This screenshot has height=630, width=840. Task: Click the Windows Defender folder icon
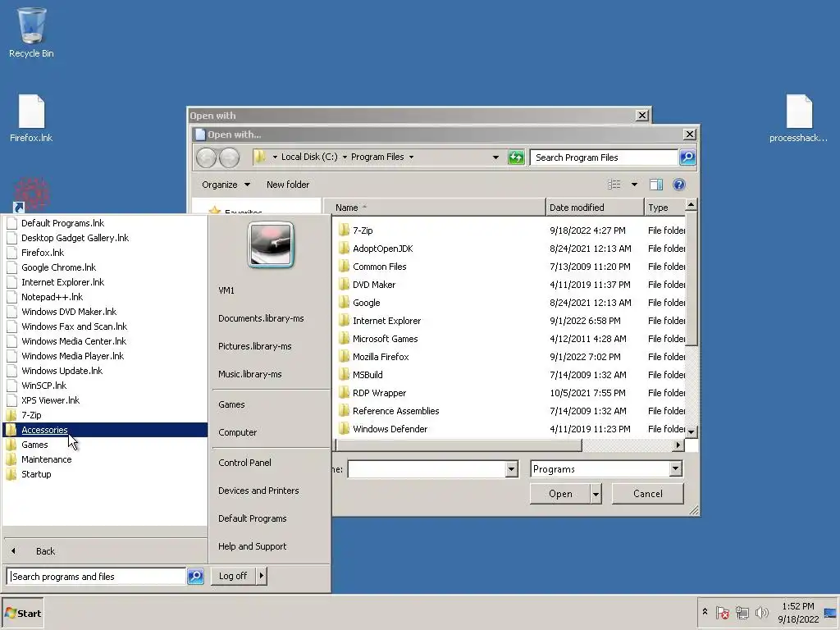pyautogui.click(x=344, y=429)
